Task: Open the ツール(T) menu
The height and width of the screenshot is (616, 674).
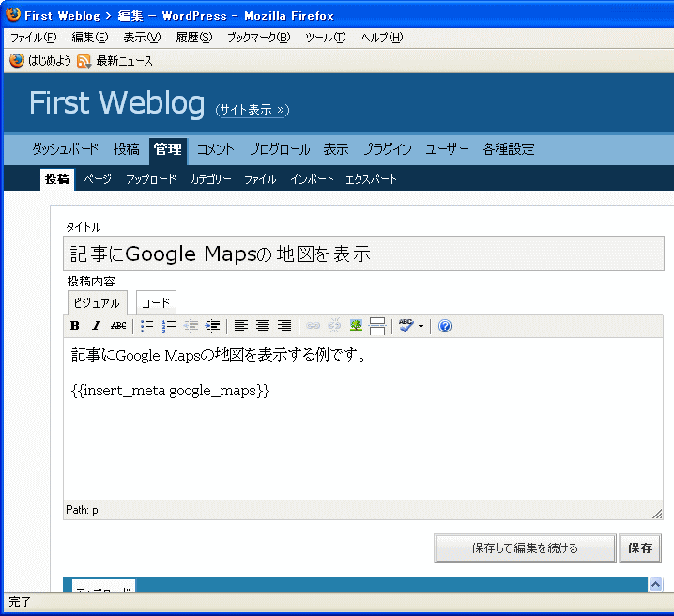Action: (326, 38)
